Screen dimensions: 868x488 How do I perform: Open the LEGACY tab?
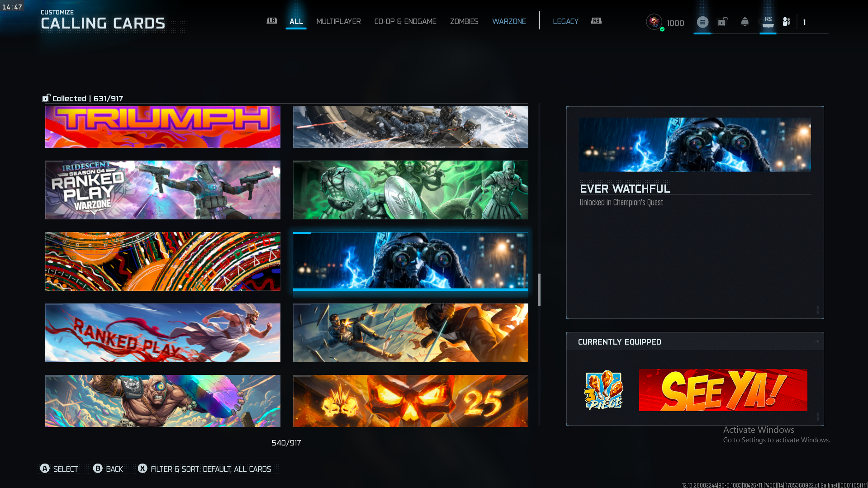pos(565,21)
